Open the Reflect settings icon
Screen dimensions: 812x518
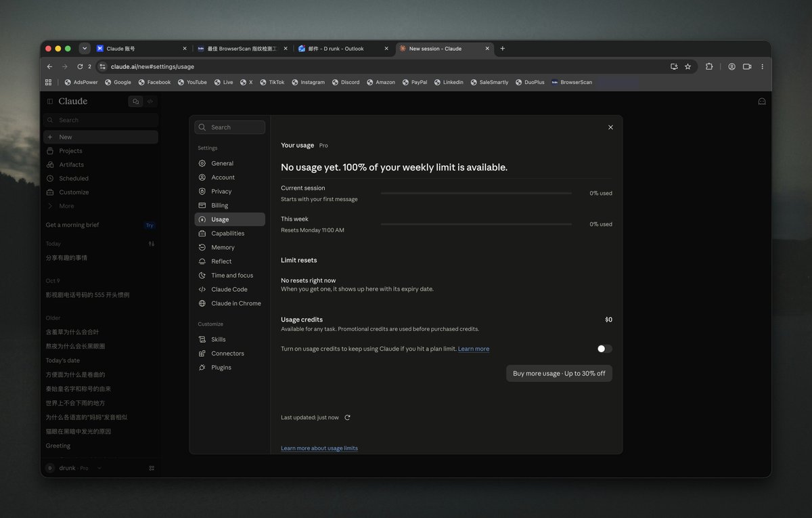[x=202, y=261]
